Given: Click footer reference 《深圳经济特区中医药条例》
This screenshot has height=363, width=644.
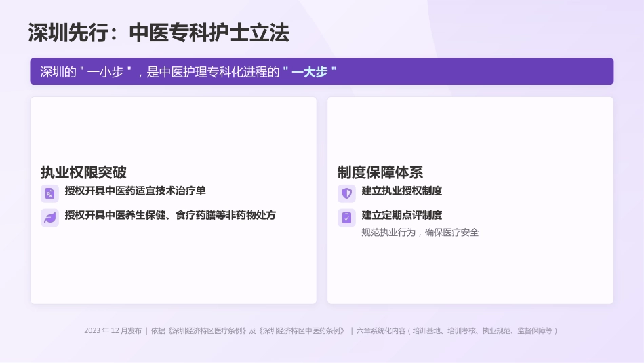Looking at the screenshot, I should [302, 330].
